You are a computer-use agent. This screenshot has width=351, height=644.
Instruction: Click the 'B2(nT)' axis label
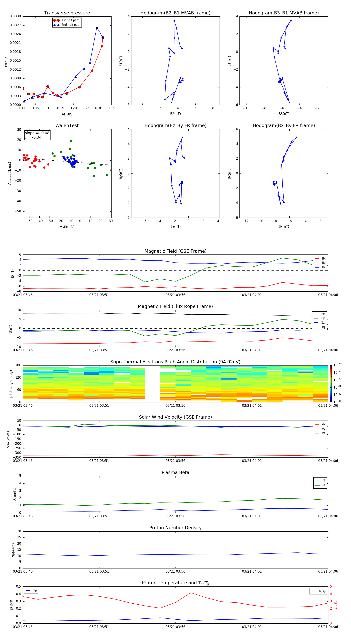coord(175,114)
